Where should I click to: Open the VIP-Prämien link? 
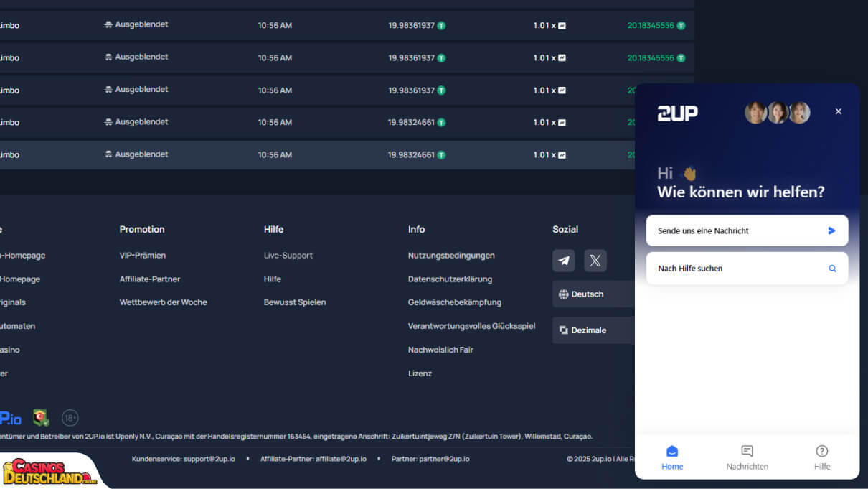coord(143,256)
